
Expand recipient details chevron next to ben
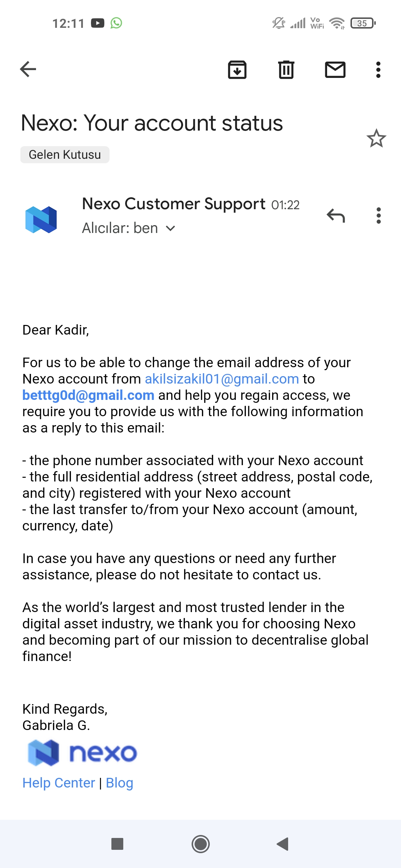[x=170, y=228]
